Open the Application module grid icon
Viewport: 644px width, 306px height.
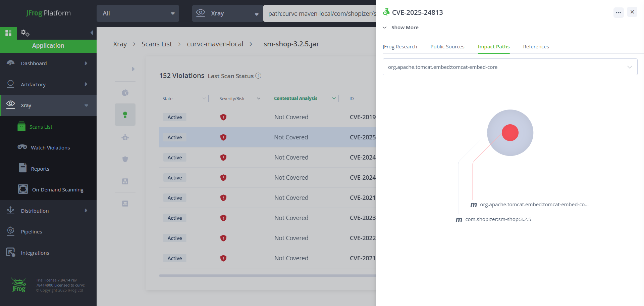(8, 33)
